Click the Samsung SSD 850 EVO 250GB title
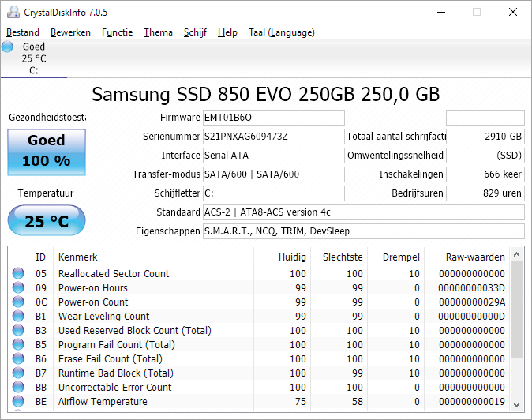Viewport: 532px width, 420px height. [266, 94]
